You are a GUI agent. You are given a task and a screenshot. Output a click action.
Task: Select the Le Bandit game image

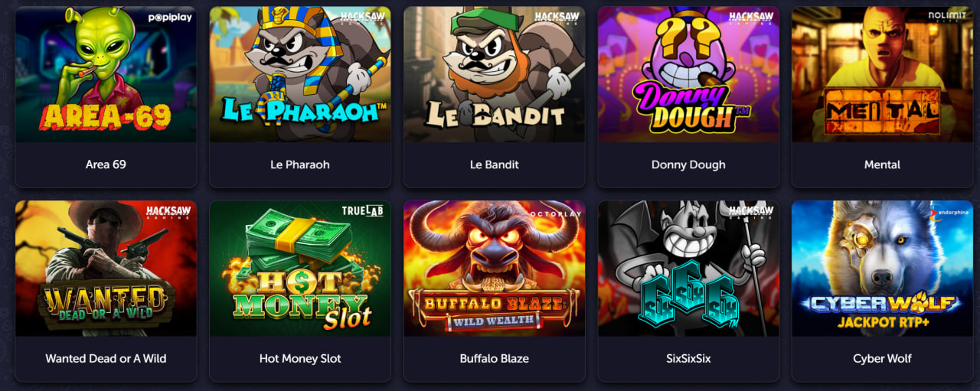(x=494, y=74)
